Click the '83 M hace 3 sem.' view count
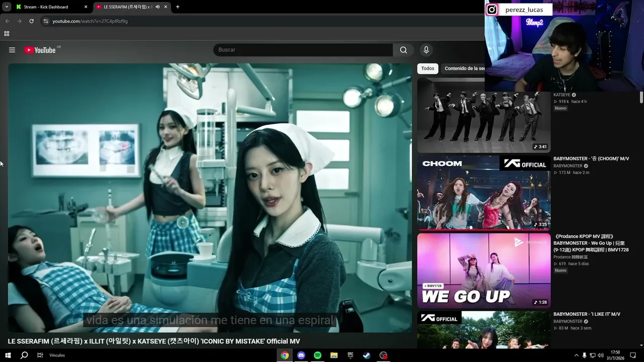 [x=573, y=328]
